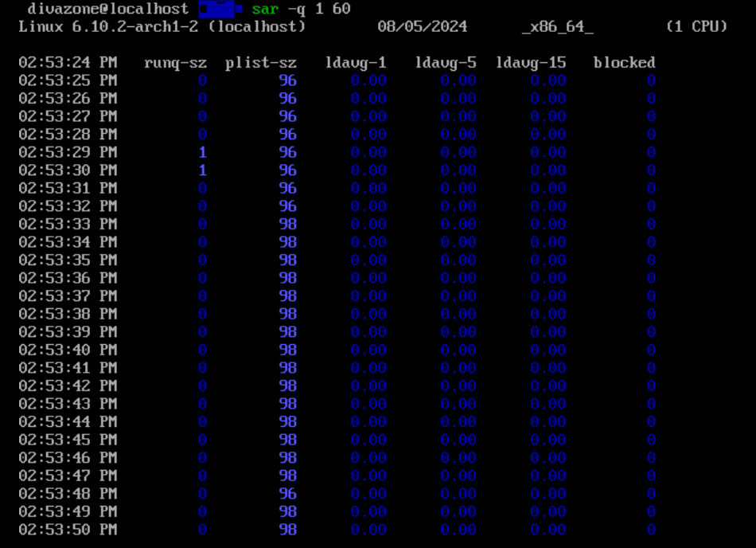
Task: Click the -q 1 60 command arguments
Action: coord(318,10)
